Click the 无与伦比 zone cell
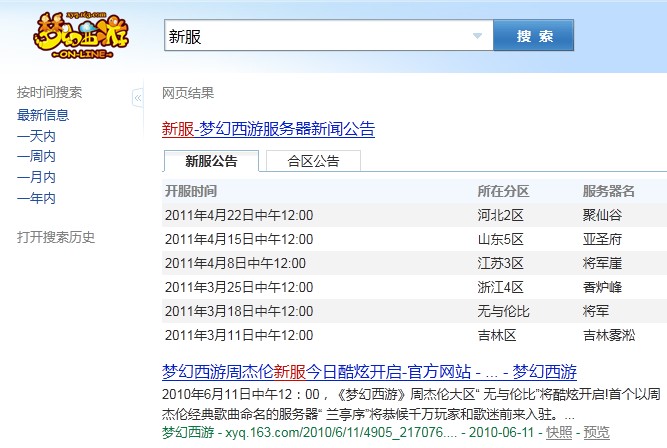 coord(503,311)
